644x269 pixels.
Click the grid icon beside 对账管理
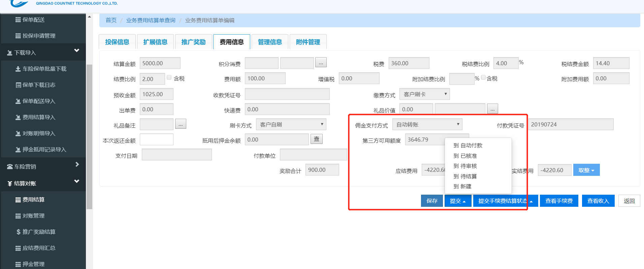[x=18, y=216]
